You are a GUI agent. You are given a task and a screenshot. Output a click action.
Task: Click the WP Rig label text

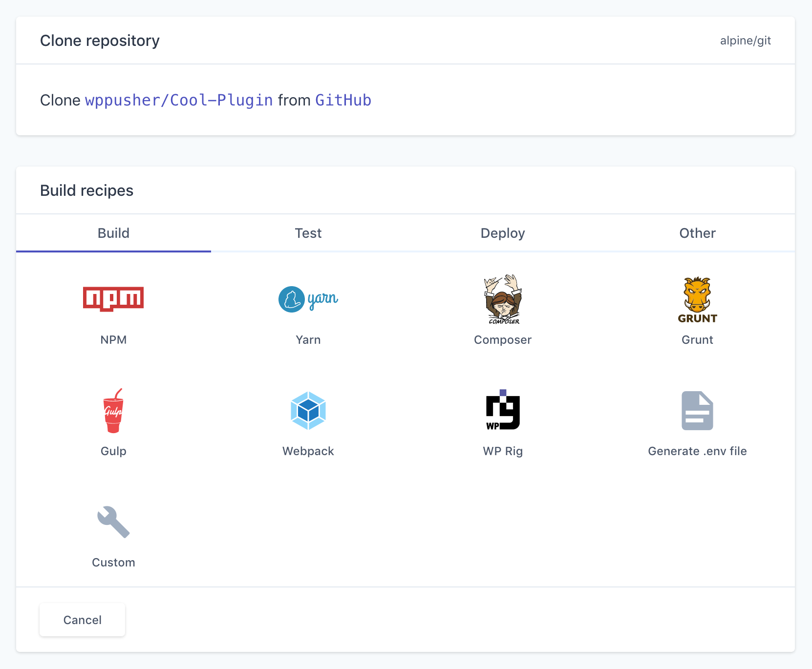(x=503, y=451)
